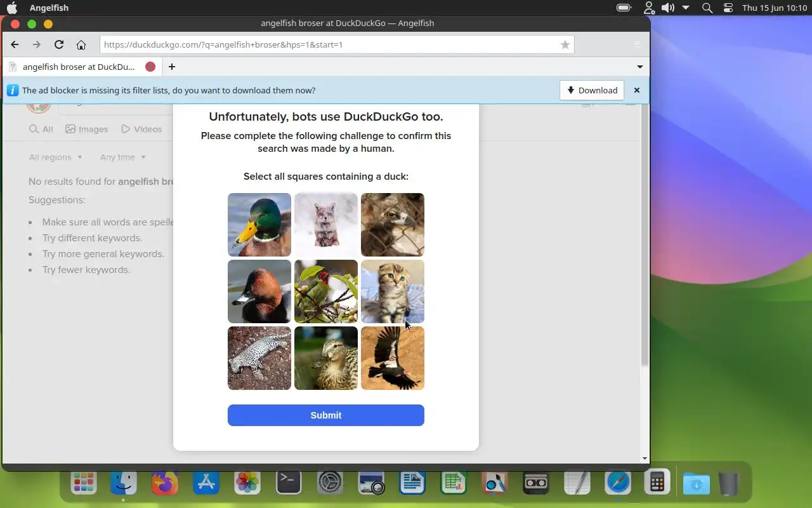Open the App Store from dock
This screenshot has height=508, width=812.
(206, 483)
